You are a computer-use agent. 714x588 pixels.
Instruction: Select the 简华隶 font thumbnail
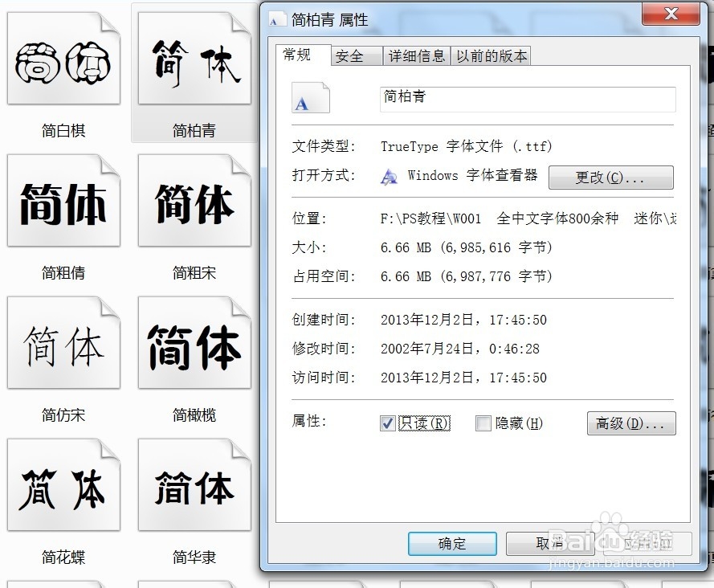coord(194,484)
